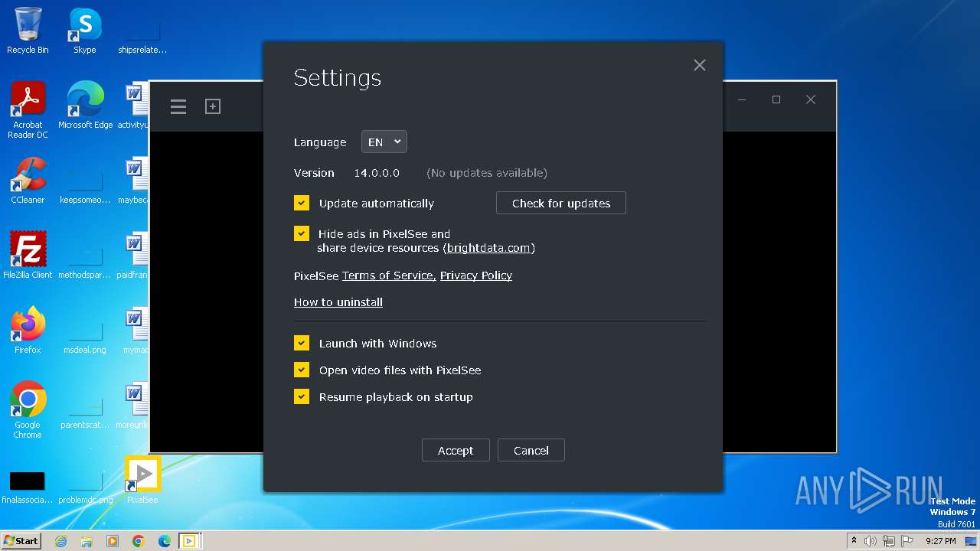Viewport: 980px width, 551px height.
Task: Open Windows Media Player from the taskbar
Action: pyautogui.click(x=113, y=541)
